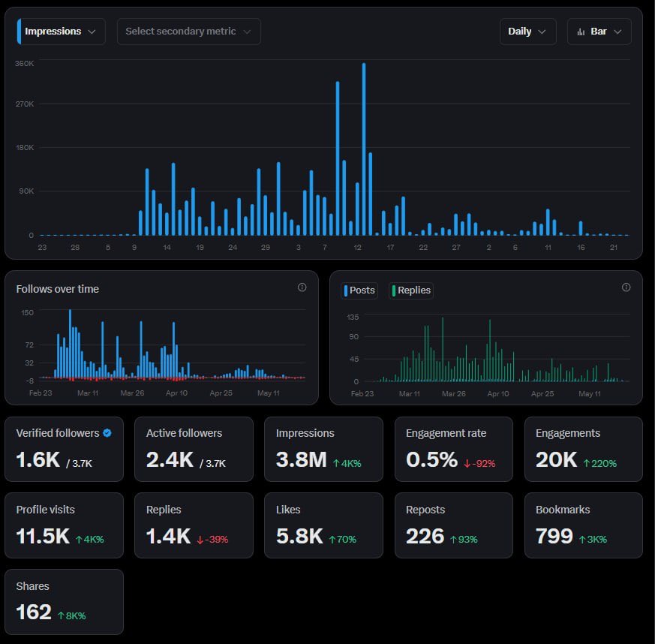Select the Reposts 226 card
Screen dimensions: 655x644
pos(454,525)
